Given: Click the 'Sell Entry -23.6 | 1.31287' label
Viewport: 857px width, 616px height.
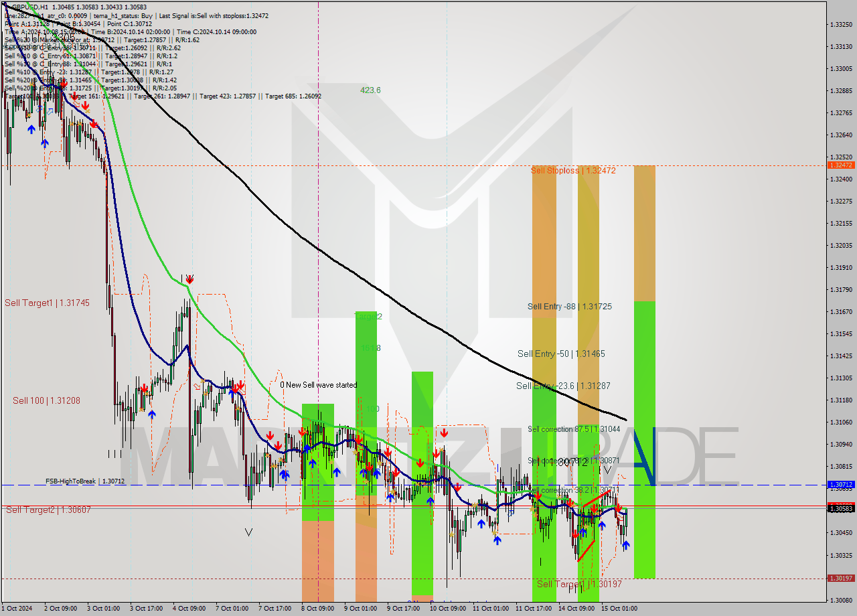Looking at the screenshot, I should click(x=563, y=386).
